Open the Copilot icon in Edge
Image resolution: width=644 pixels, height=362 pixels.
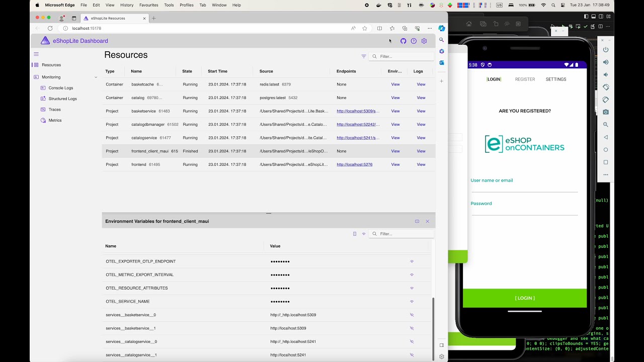(x=441, y=28)
